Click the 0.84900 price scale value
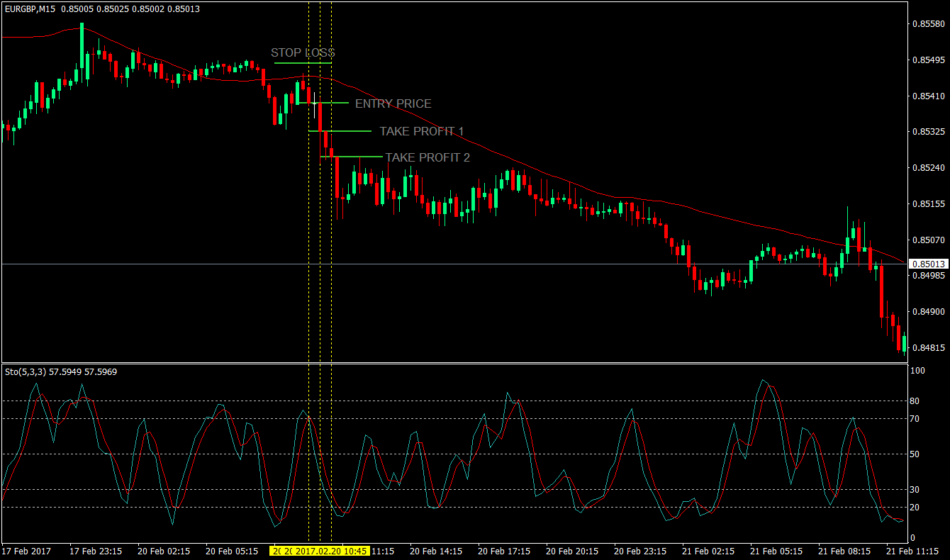This screenshot has height=560, width=950. 927,312
